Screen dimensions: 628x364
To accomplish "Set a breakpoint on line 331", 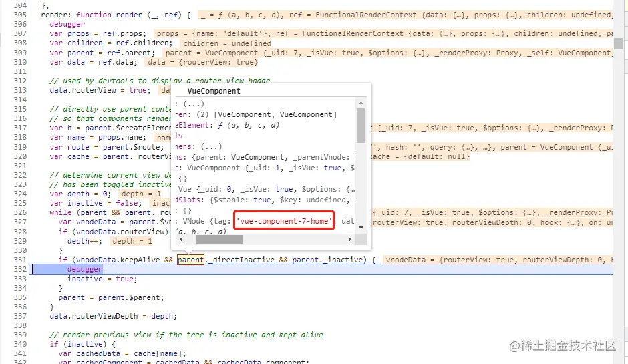I will [x=20, y=260].
